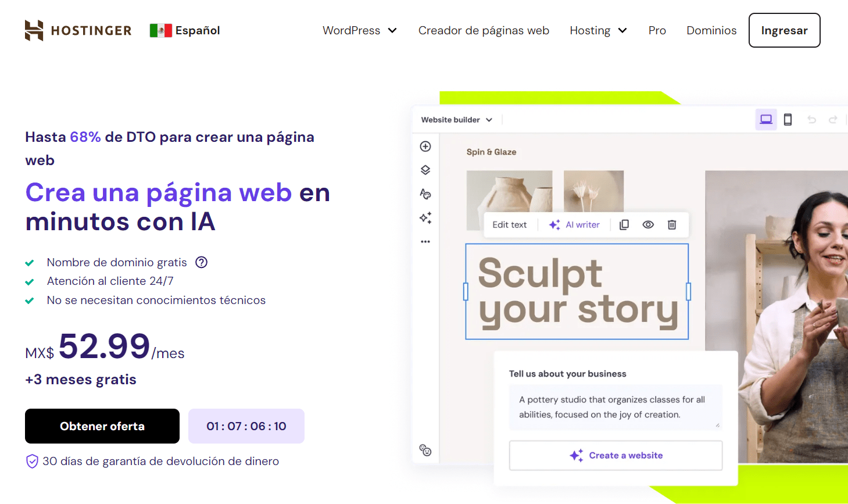Screen dimensions: 848x504
Task: Click the Ingresar login button
Action: pyautogui.click(x=784, y=30)
